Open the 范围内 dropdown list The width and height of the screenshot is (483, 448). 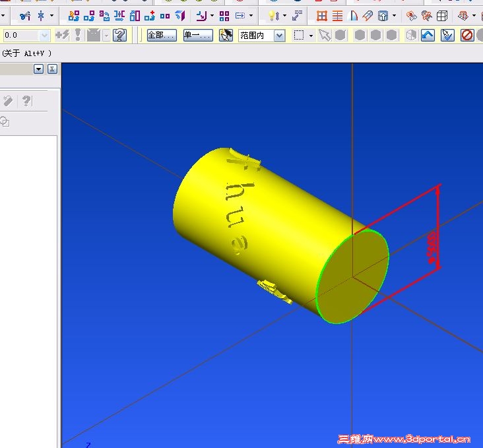click(x=279, y=36)
